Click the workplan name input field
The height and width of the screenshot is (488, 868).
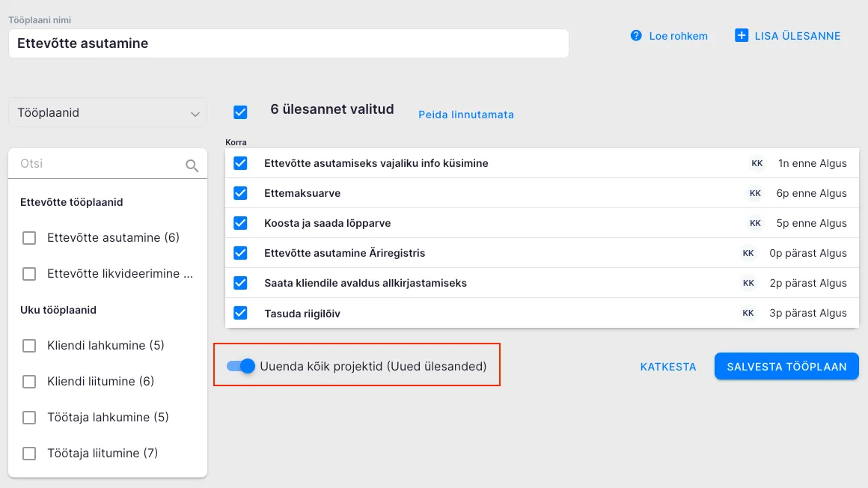coord(288,43)
